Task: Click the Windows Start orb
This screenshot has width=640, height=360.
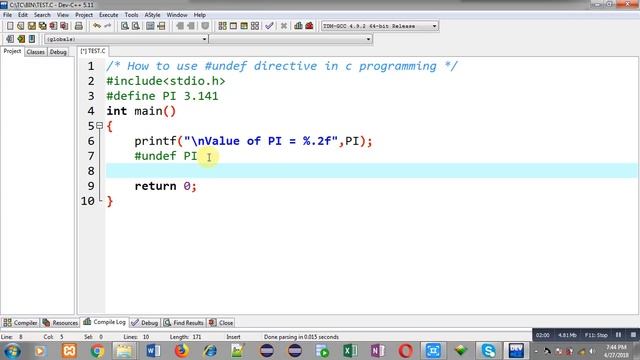Action: [12, 351]
